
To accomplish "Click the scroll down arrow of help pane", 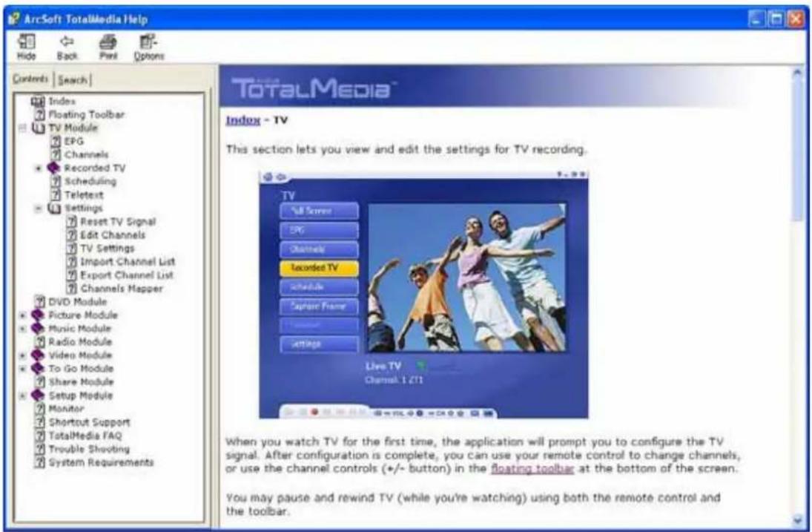I will coord(797,520).
